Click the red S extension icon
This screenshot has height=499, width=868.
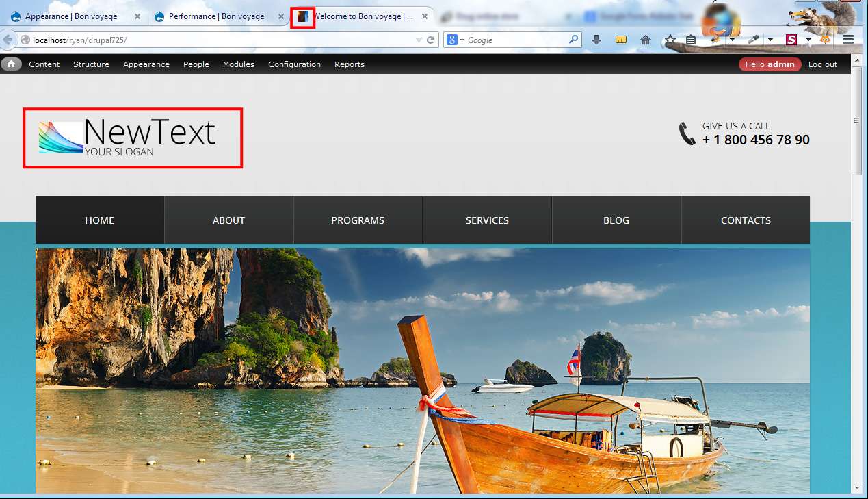tap(791, 40)
